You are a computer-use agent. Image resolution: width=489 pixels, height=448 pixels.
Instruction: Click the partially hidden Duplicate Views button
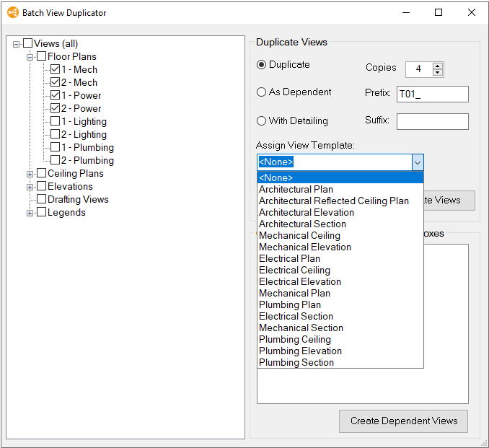[x=449, y=201]
